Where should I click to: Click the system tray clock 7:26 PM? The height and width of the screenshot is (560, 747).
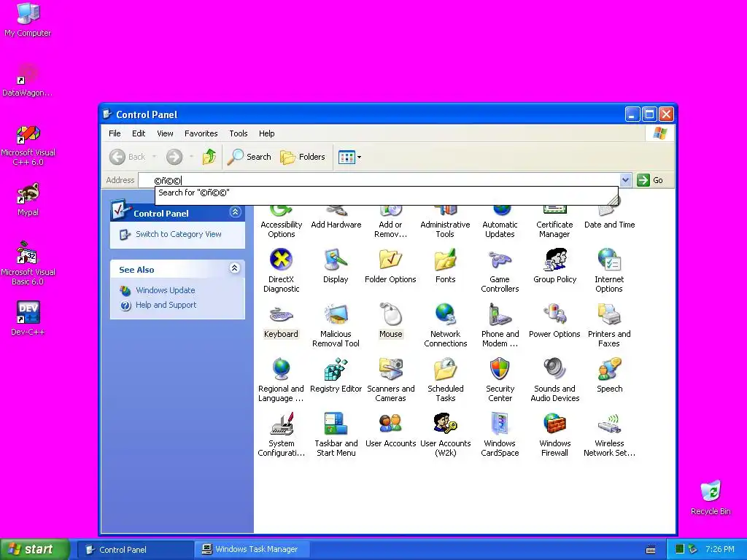(x=720, y=549)
